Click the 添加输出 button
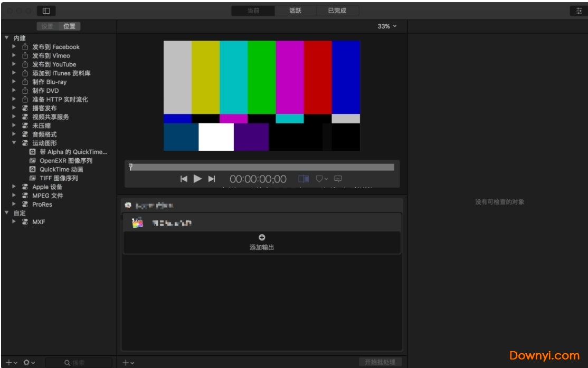 (262, 244)
